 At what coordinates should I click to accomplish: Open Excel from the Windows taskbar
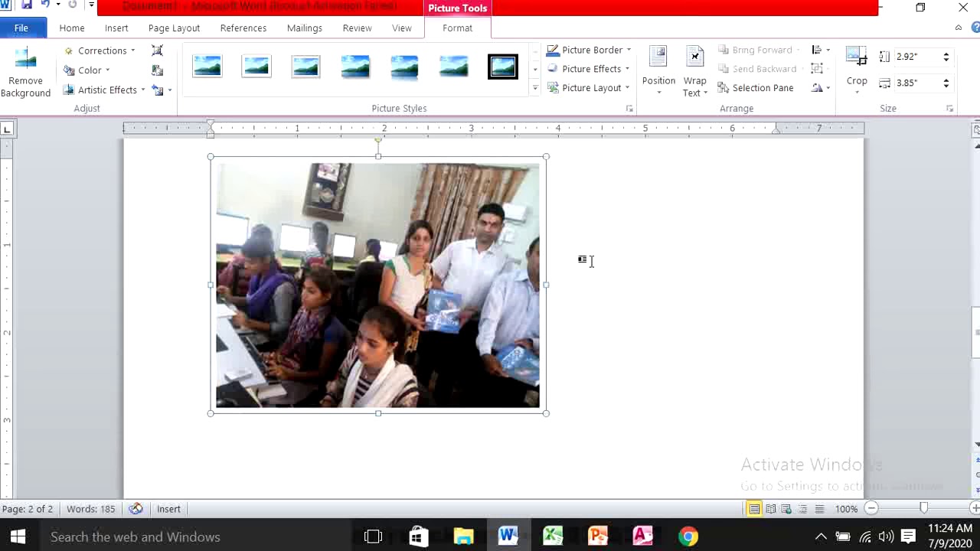pyautogui.click(x=553, y=536)
